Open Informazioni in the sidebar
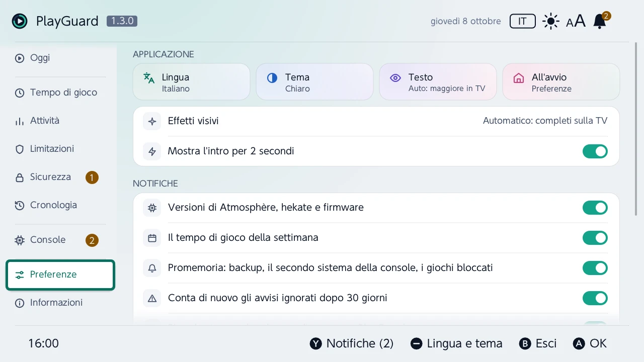The width and height of the screenshot is (644, 362). [60, 303]
